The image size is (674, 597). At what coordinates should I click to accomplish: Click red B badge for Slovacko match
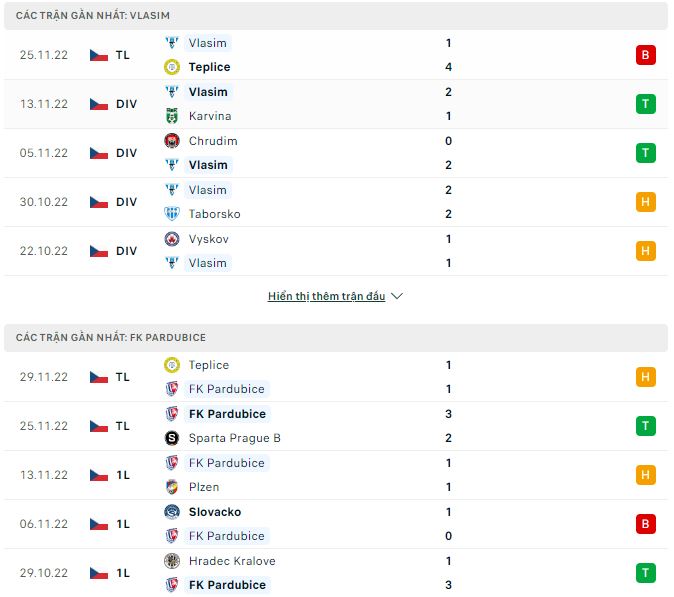(645, 524)
